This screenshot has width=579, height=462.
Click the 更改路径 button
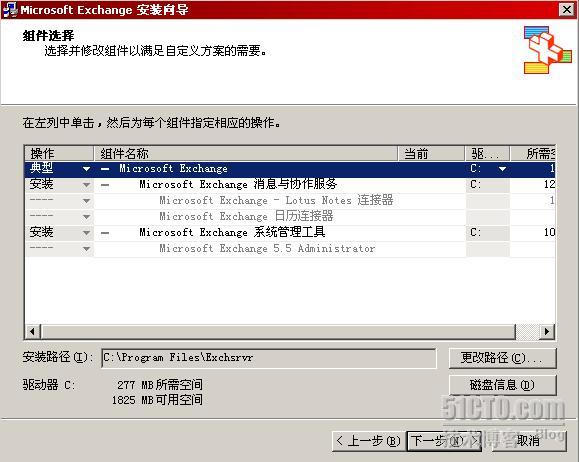[x=503, y=358]
